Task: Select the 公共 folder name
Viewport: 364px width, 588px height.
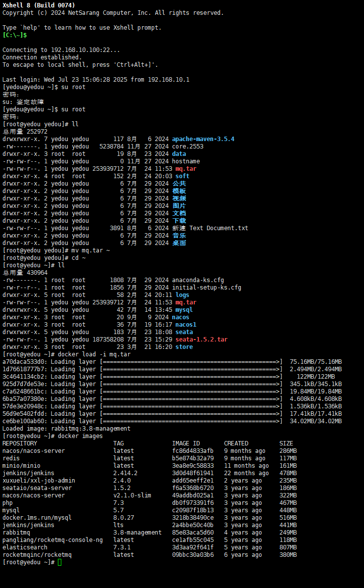Action: 179,184
